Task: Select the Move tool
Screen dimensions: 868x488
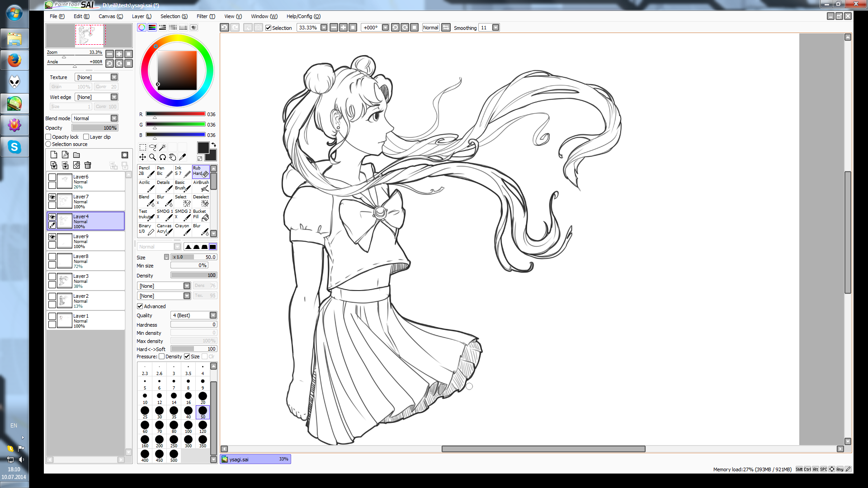Action: (x=142, y=157)
